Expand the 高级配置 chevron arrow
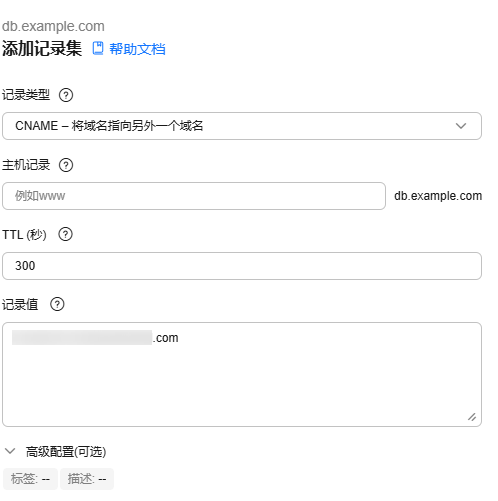 tap(10, 451)
